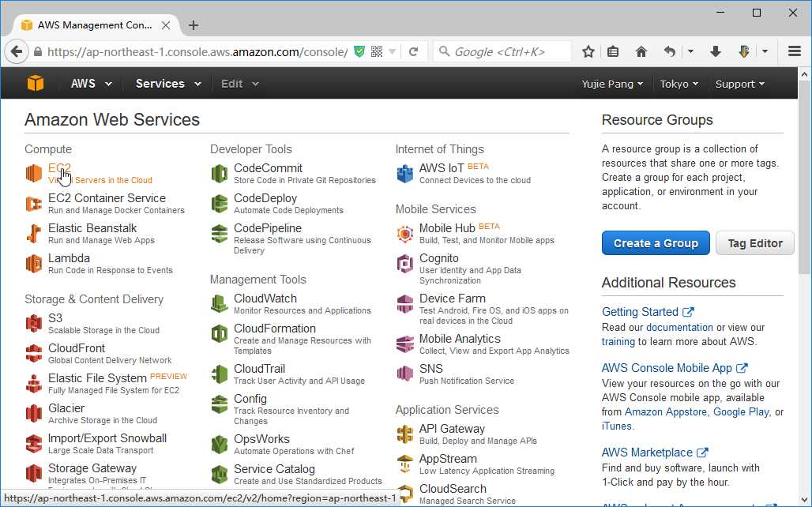Click the CloudTrail icon
Image resolution: width=812 pixels, height=507 pixels.
coord(220,374)
